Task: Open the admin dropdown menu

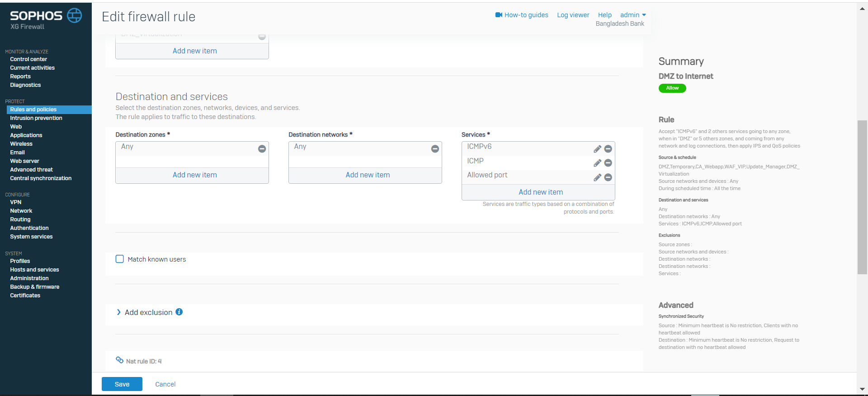Action: [633, 15]
